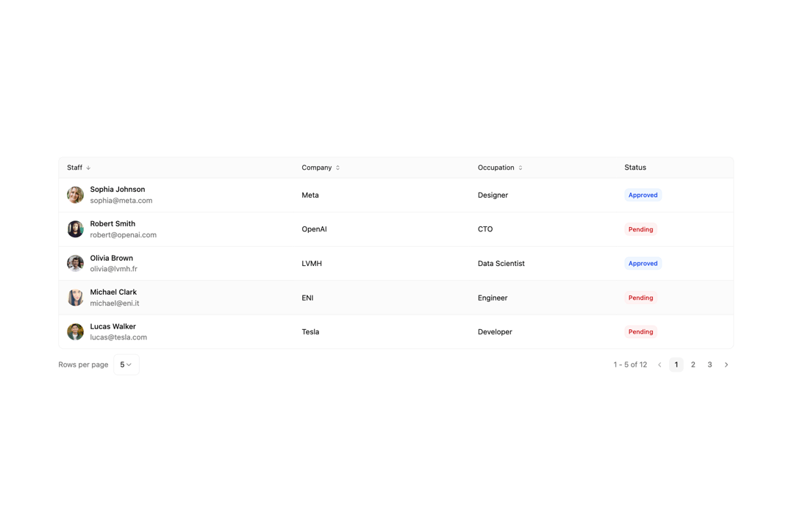Open Sophia Johnson's avatar
This screenshot has height=532, width=794.
[x=76, y=195]
